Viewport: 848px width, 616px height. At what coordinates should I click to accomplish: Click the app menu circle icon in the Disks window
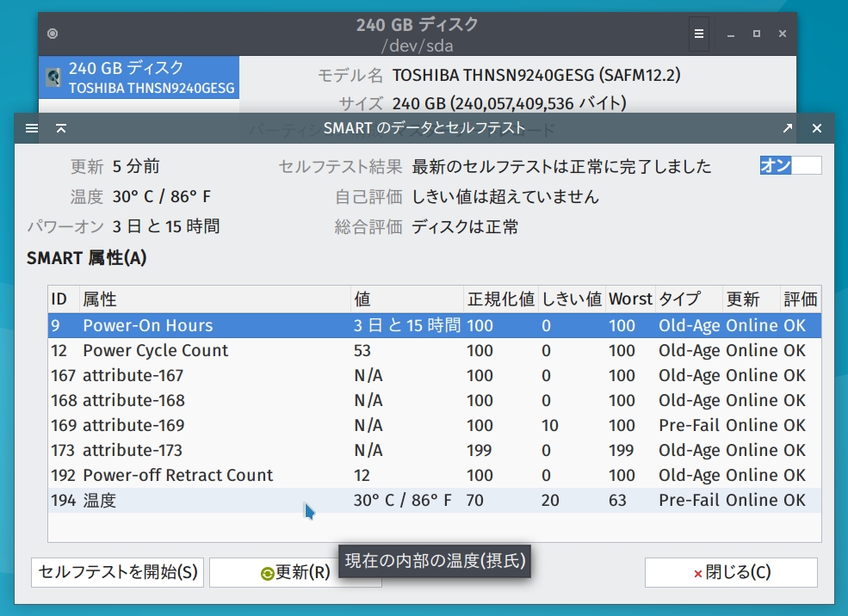tap(53, 34)
